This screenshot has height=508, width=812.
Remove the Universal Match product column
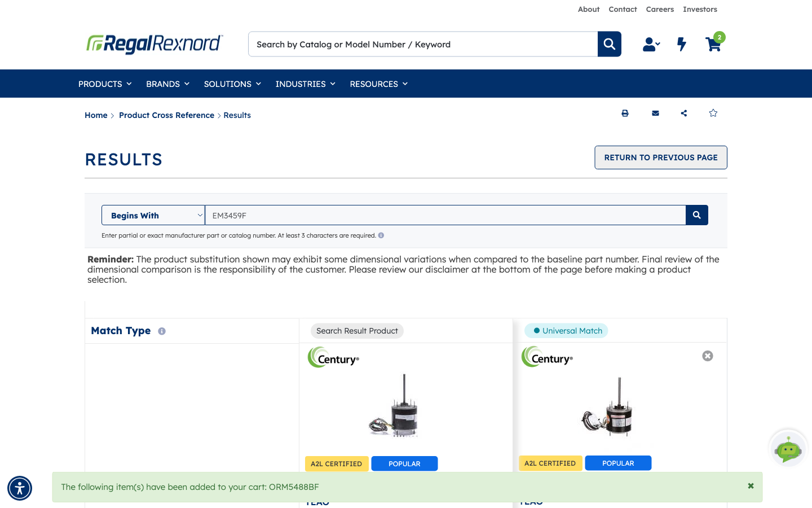coord(708,356)
